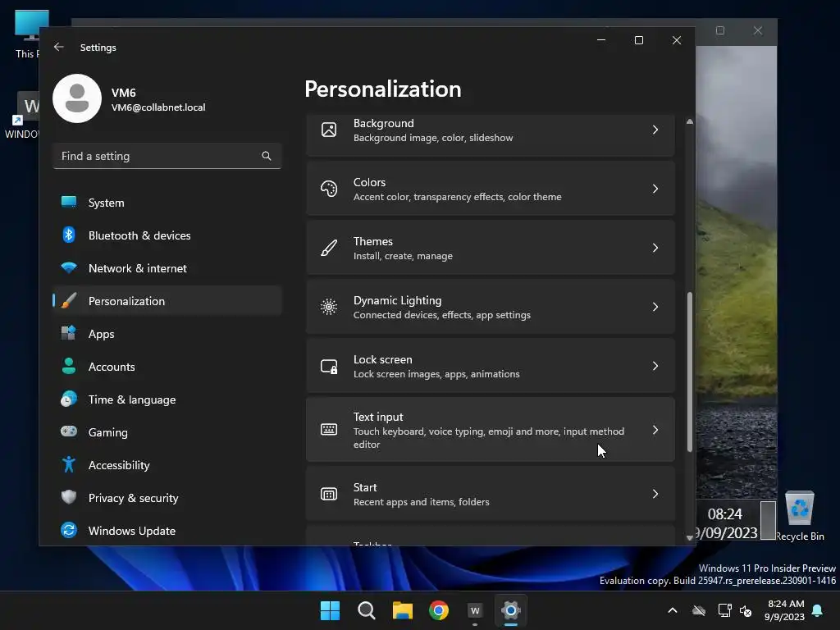
Task: Click the network tray icon
Action: coord(725,610)
